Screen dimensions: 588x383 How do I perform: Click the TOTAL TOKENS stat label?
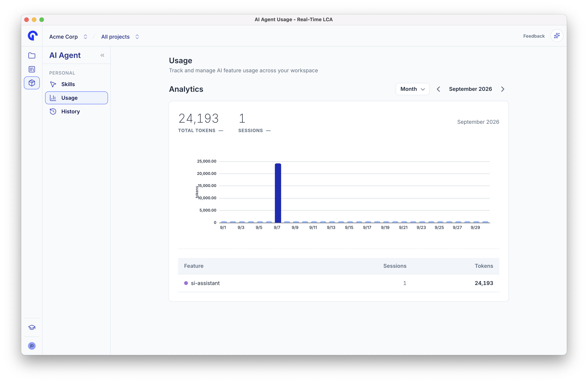(197, 131)
